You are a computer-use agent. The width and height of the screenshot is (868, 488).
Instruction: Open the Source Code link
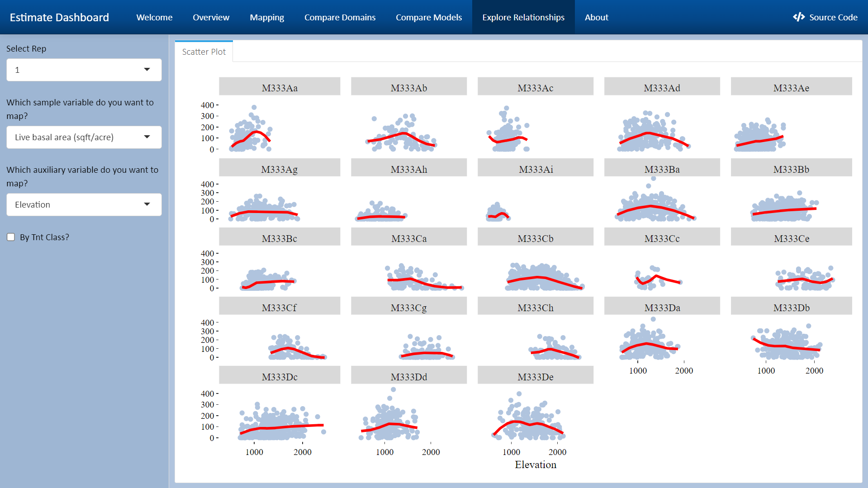825,17
